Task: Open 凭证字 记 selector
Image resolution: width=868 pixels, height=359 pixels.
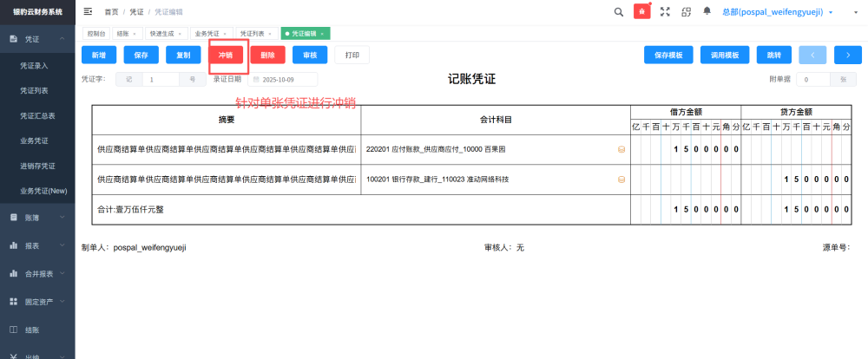Action: 129,80
